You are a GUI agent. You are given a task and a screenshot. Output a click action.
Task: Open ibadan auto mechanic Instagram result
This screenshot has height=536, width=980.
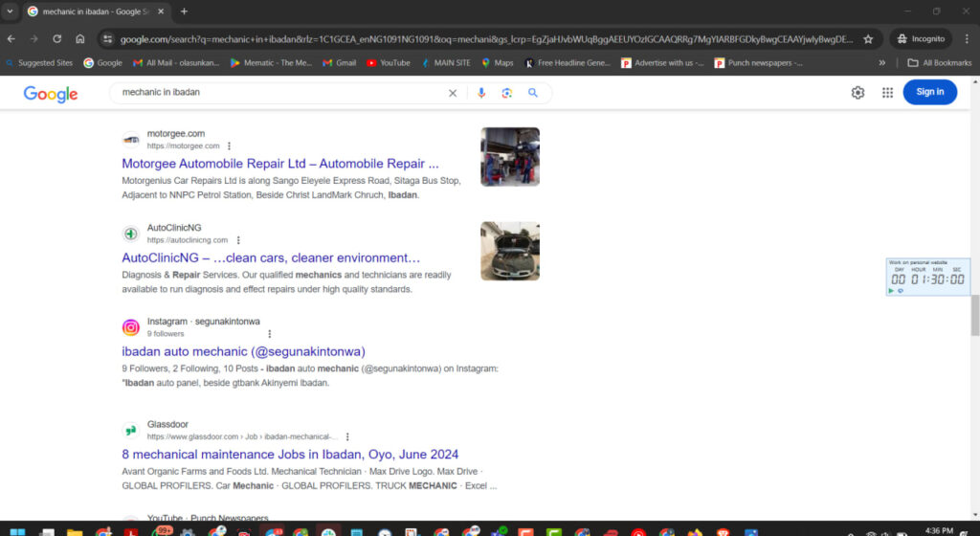243,351
